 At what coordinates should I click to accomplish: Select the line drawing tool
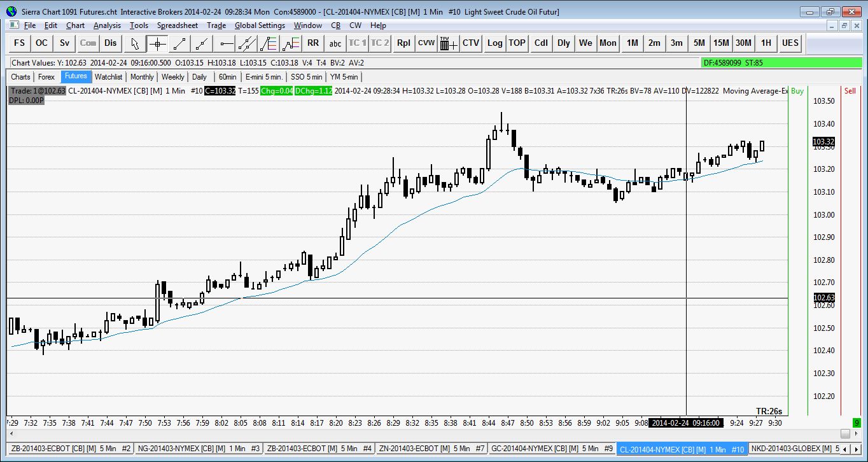pos(179,43)
